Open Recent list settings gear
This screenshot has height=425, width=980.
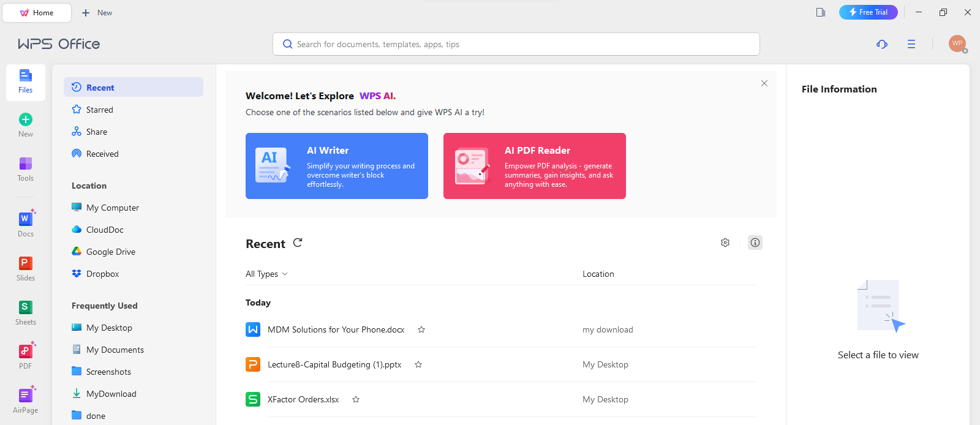[x=725, y=243]
